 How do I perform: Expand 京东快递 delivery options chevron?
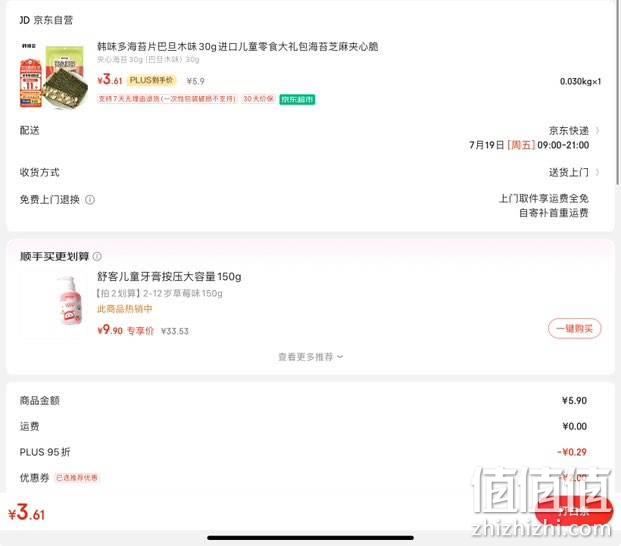597,130
